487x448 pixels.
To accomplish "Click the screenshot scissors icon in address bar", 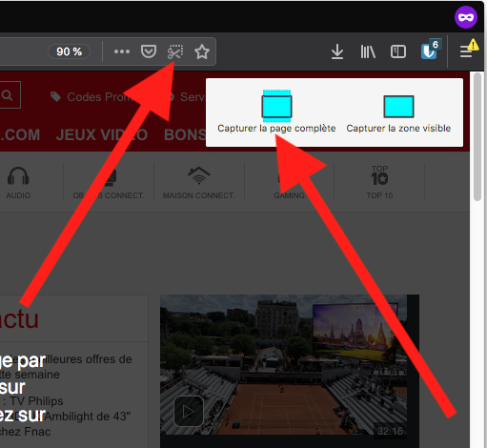I will point(175,51).
